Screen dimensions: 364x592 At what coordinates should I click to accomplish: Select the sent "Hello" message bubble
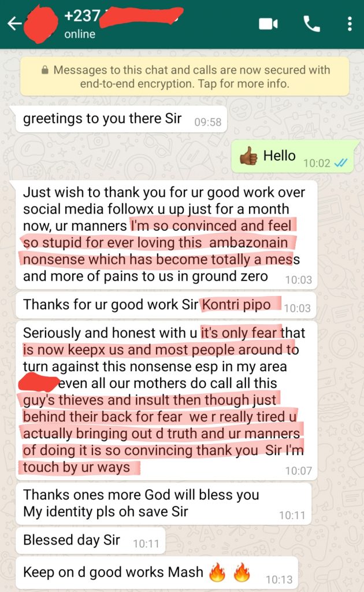point(292,156)
